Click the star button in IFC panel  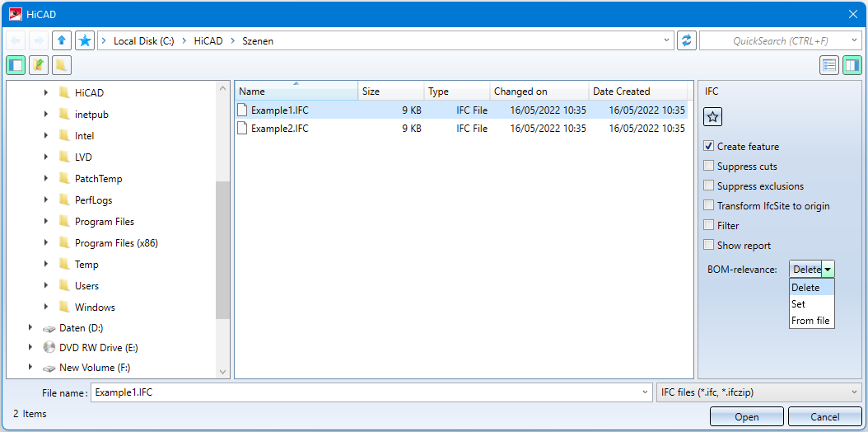click(713, 117)
